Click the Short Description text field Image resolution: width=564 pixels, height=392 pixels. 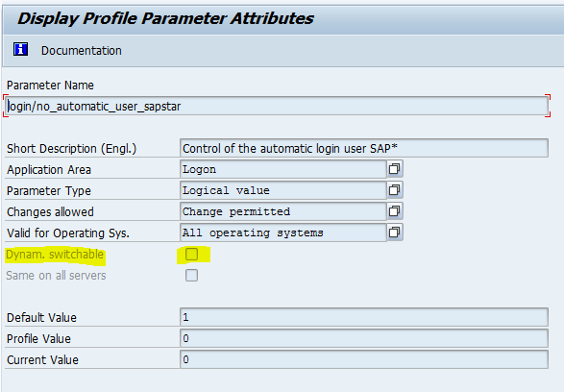[x=363, y=148]
